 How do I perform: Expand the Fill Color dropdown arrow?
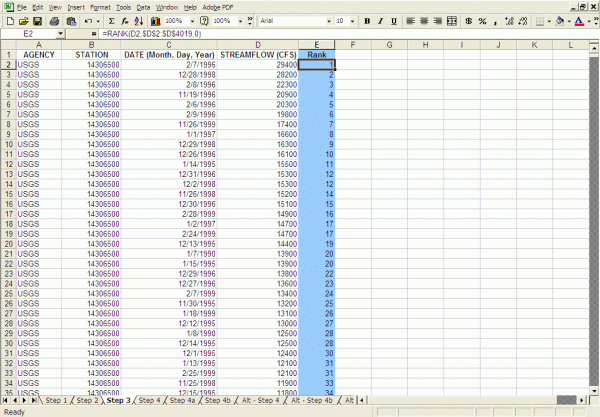click(x=569, y=21)
